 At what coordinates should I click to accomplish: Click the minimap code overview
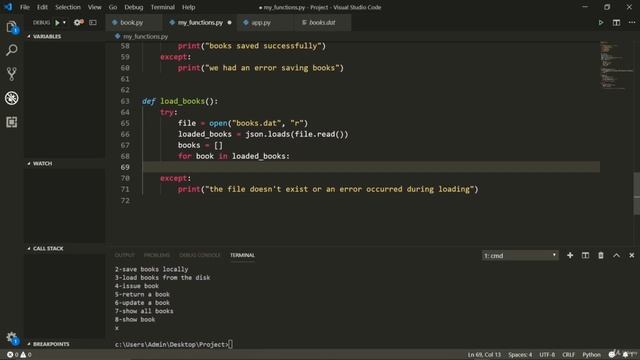tap(616, 65)
